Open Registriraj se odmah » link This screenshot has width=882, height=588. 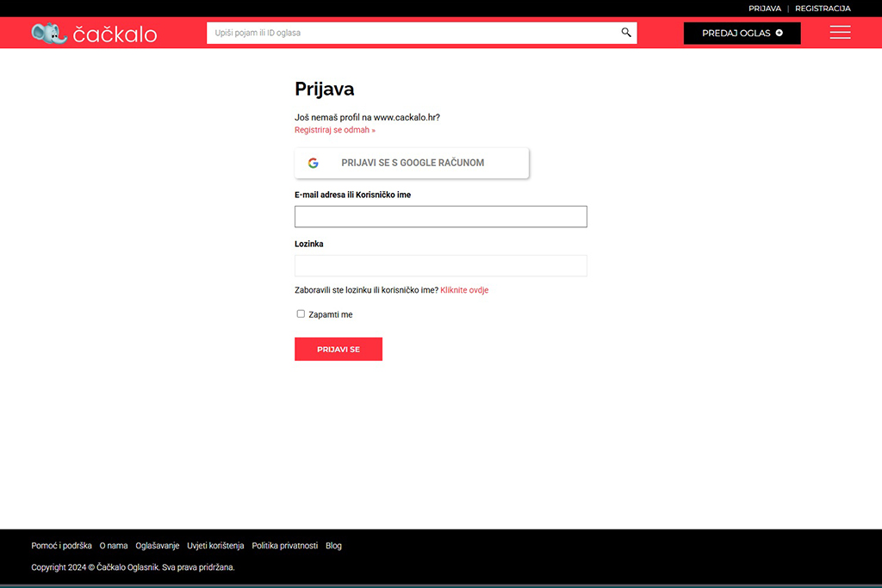click(334, 129)
